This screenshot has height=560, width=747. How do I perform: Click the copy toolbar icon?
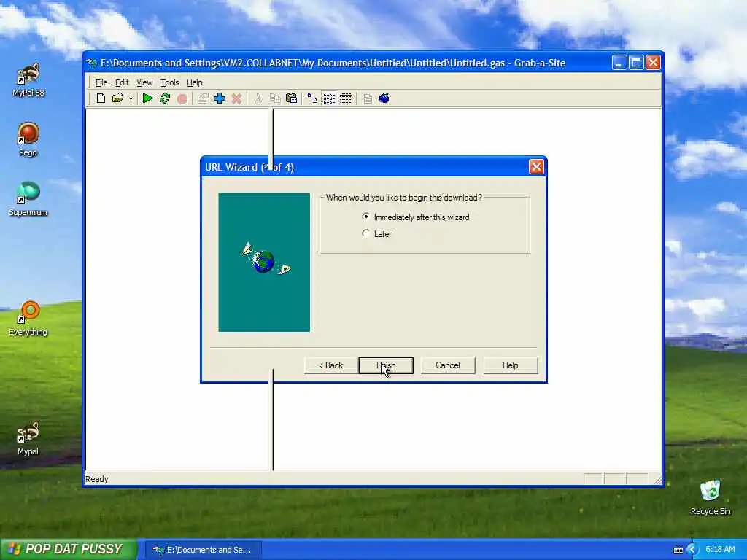click(x=275, y=98)
